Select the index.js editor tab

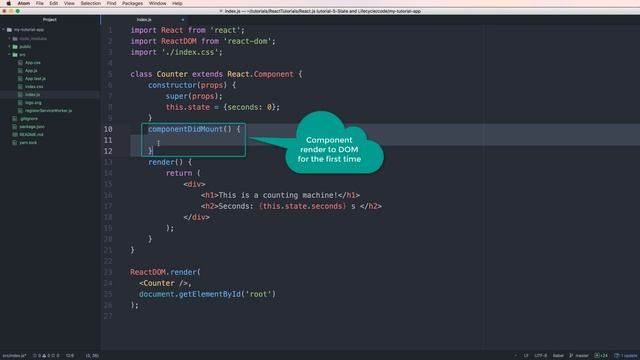pos(144,20)
